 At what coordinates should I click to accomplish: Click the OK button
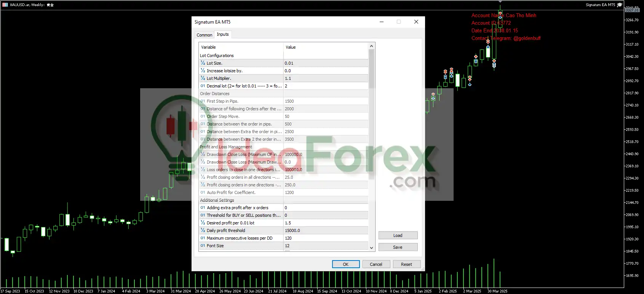click(346, 264)
